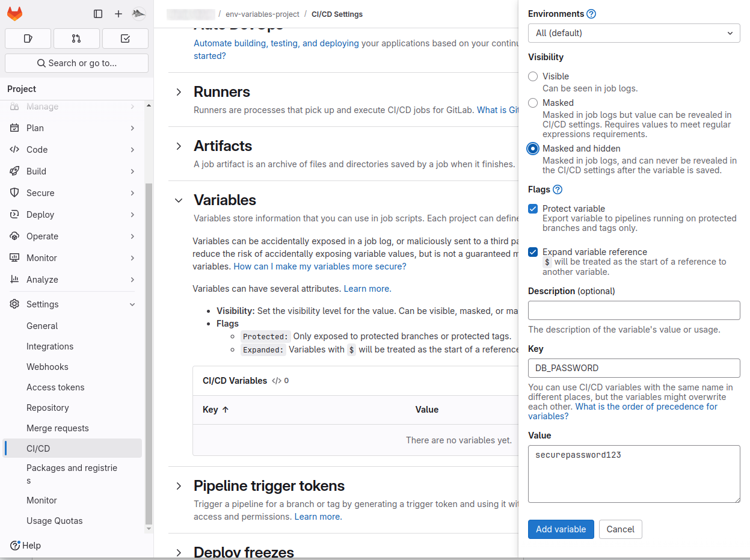Viewport: 750px width, 560px height.
Task: Click the Plan calendar icon
Action: (x=14, y=128)
